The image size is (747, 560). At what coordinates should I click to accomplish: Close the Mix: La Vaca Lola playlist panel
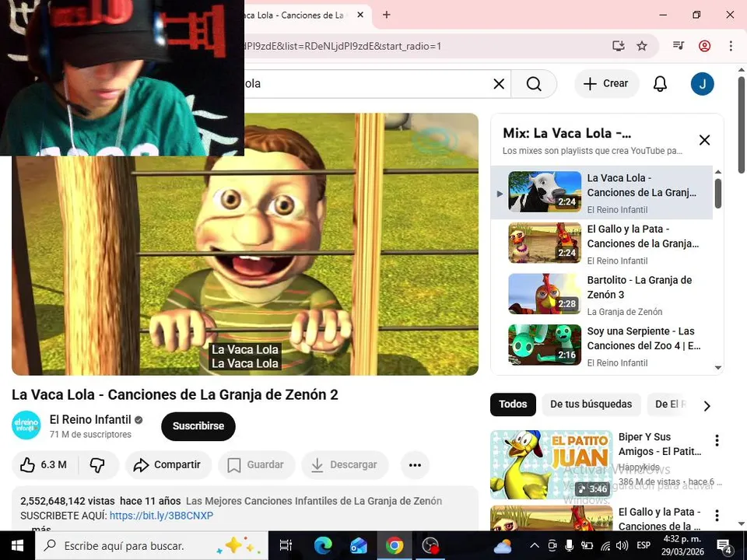(704, 140)
